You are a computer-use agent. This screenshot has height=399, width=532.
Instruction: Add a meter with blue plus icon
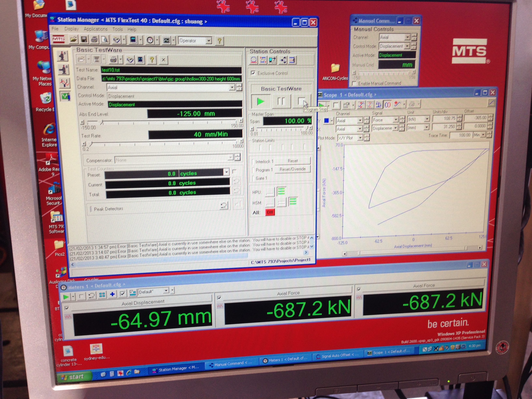coord(112,294)
